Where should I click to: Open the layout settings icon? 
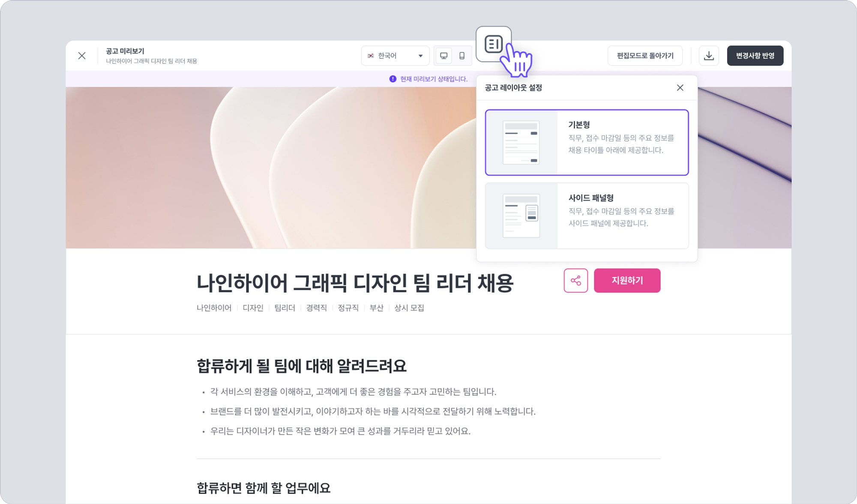pyautogui.click(x=494, y=44)
